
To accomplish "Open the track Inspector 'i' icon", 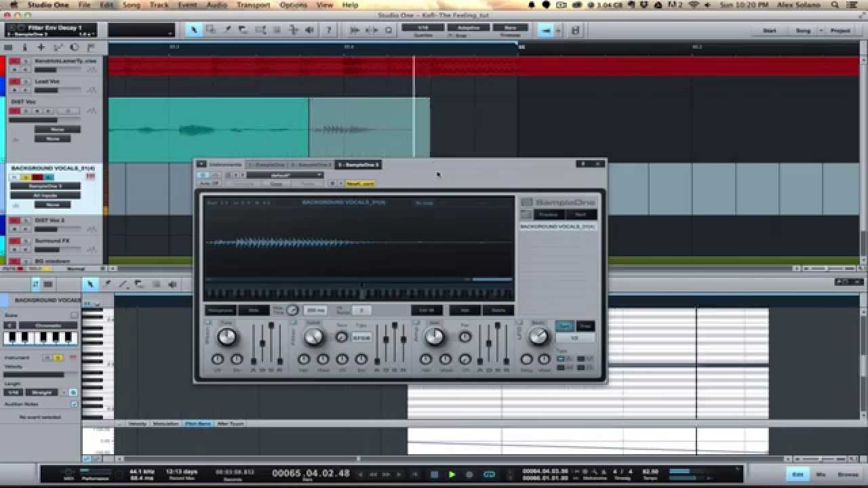I will [x=24, y=47].
